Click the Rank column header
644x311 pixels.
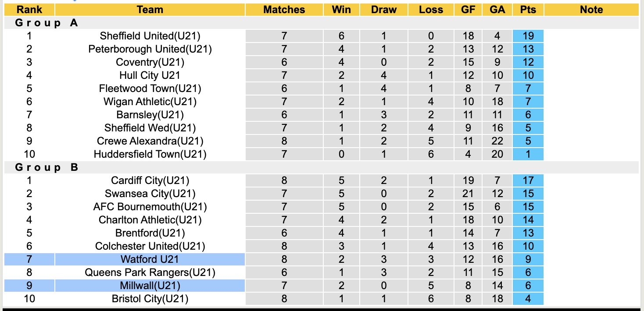coord(29,10)
